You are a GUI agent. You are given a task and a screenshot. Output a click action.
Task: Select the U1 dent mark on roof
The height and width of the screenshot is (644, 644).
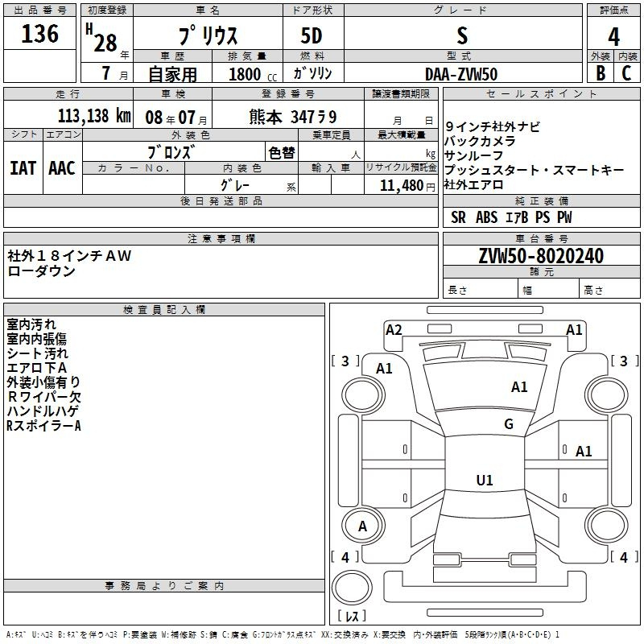[484, 481]
